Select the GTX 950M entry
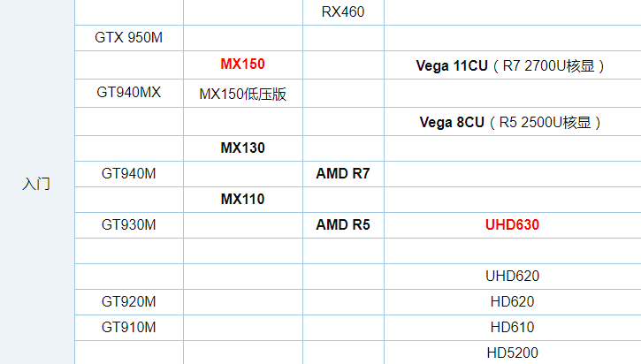This screenshot has height=364, width=641. click(128, 38)
